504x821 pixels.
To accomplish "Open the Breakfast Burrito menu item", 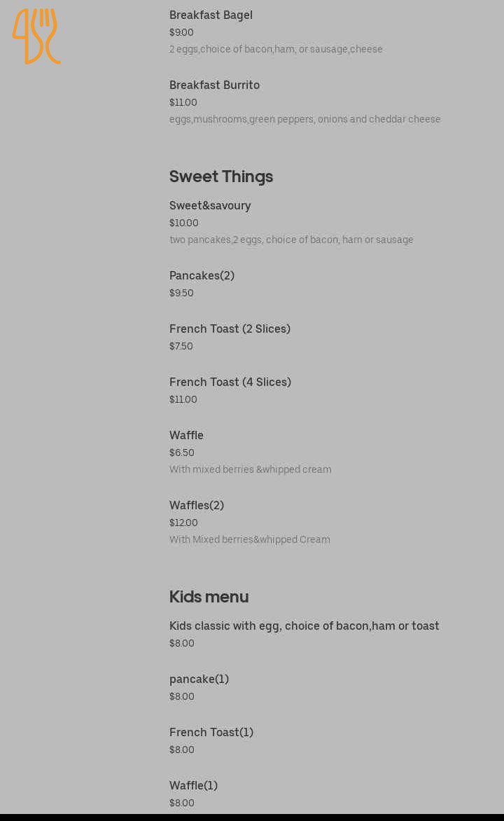I will (x=214, y=85).
